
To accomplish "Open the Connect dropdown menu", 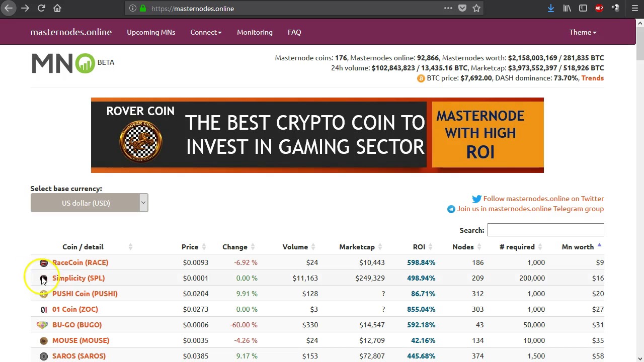I will pyautogui.click(x=206, y=32).
